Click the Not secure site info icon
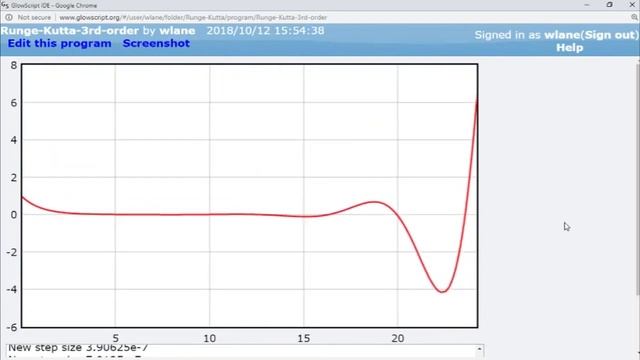Image resolution: width=640 pixels, height=360 pixels. tap(9, 18)
